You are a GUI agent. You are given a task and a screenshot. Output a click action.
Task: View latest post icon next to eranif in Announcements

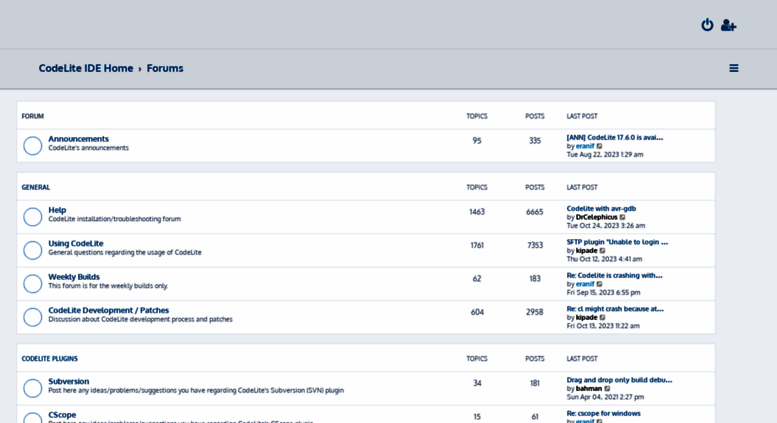(600, 146)
